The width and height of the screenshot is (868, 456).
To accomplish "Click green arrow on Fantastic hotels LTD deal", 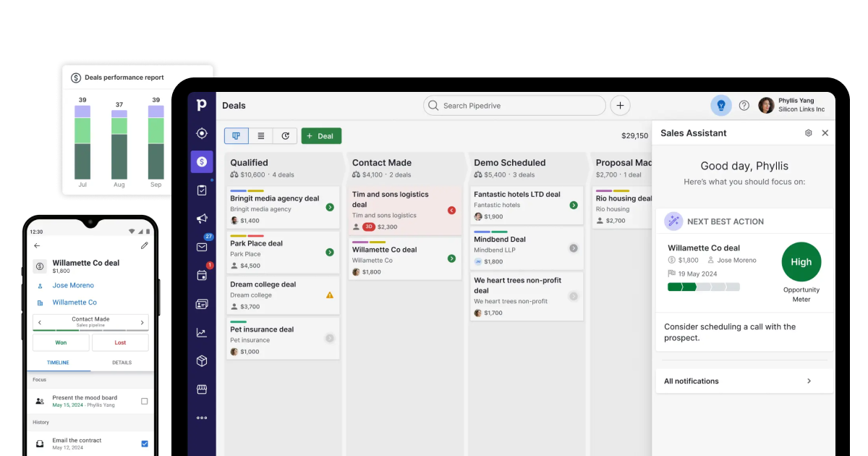I will pyautogui.click(x=574, y=205).
